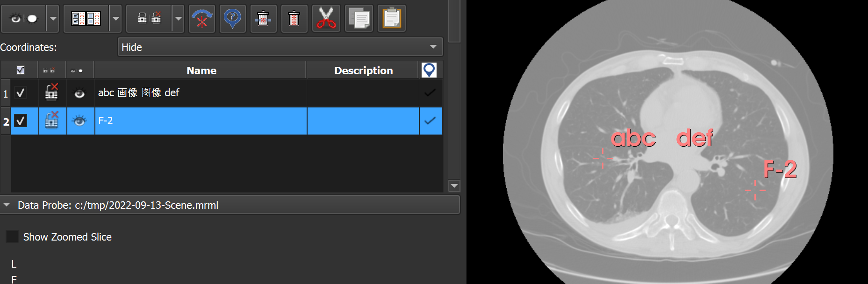Viewport: 868px width, 284px height.
Task: Toggle lock icon for abc 画像 图像 def
Action: coord(51,92)
